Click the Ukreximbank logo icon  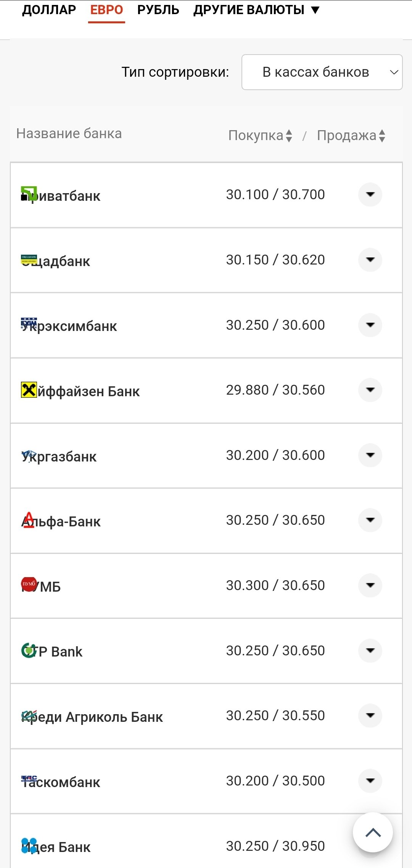tap(29, 323)
